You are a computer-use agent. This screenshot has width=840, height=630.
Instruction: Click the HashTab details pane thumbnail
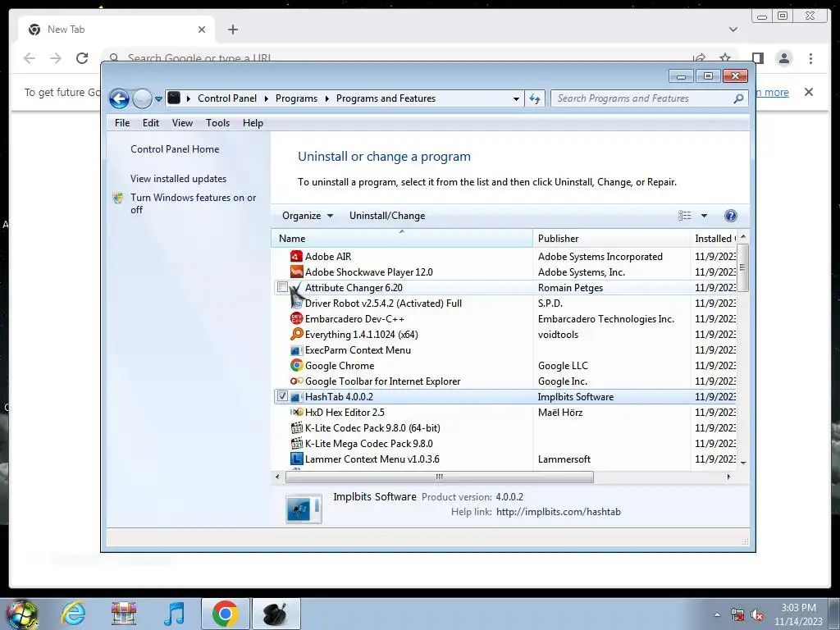point(304,508)
